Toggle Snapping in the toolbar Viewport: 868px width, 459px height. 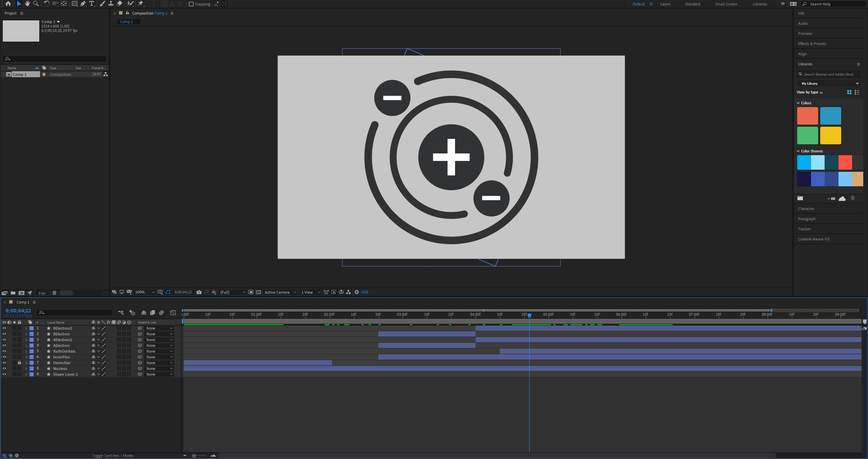click(192, 4)
